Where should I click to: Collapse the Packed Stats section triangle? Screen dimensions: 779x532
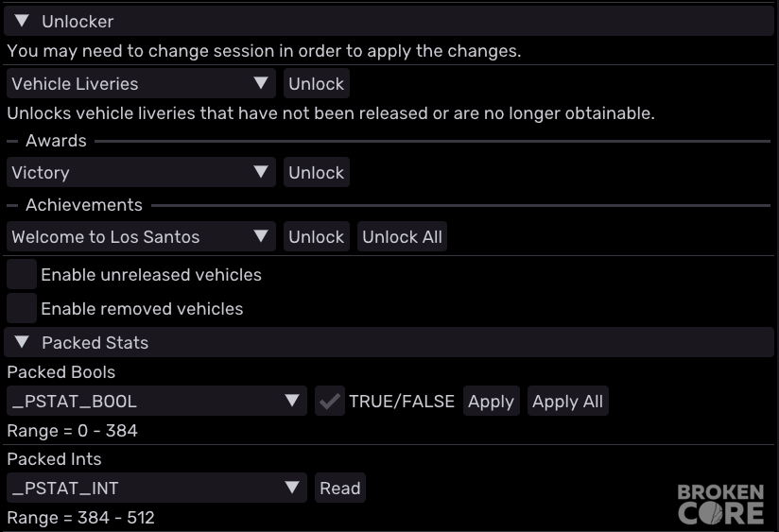click(22, 342)
